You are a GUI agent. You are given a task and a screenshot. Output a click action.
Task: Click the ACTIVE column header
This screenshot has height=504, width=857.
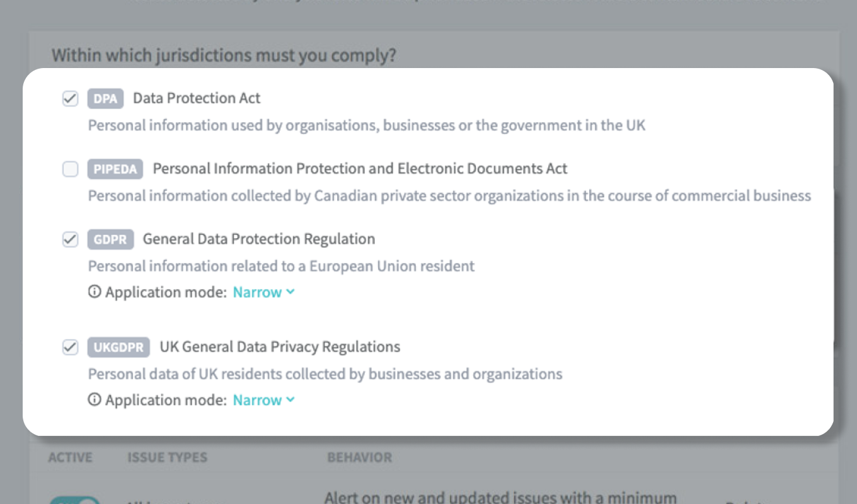(71, 457)
